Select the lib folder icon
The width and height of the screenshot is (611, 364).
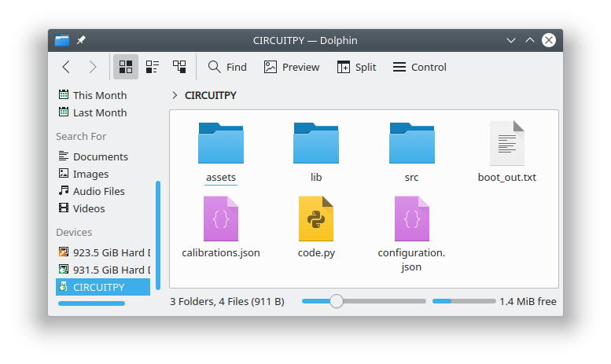click(x=316, y=143)
